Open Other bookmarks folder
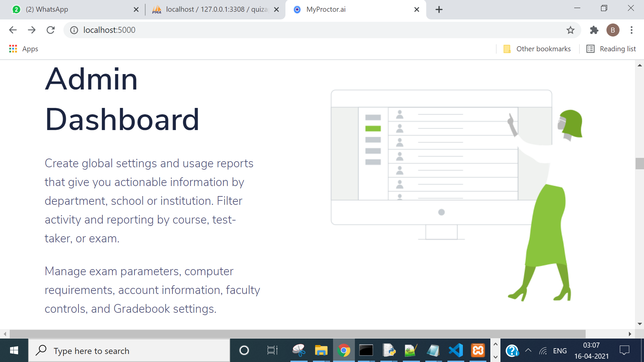 click(x=537, y=49)
